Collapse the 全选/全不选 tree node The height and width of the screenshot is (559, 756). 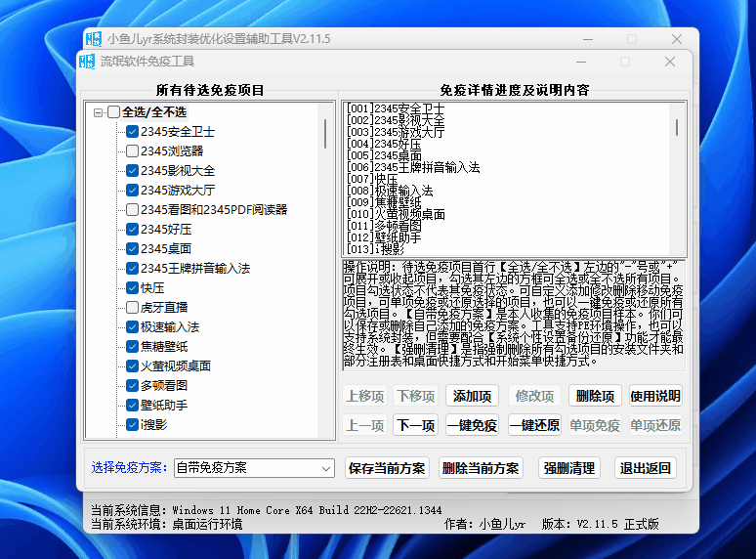[99, 112]
